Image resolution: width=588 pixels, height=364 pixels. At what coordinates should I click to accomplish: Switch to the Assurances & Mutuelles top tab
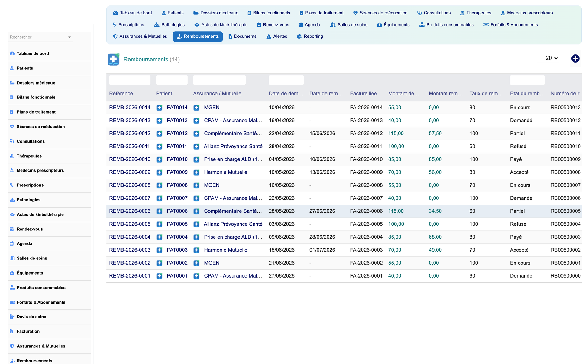click(140, 37)
